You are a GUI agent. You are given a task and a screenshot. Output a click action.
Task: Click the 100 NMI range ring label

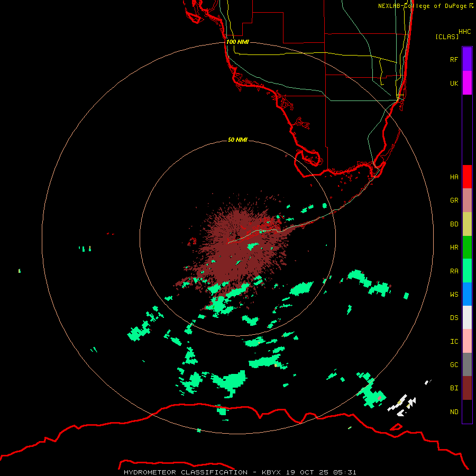[237, 42]
